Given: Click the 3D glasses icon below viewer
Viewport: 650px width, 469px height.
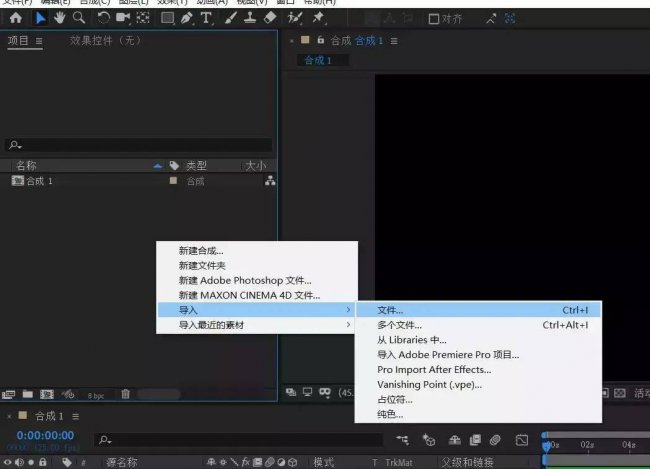Looking at the screenshot, I should pyautogui.click(x=325, y=392).
